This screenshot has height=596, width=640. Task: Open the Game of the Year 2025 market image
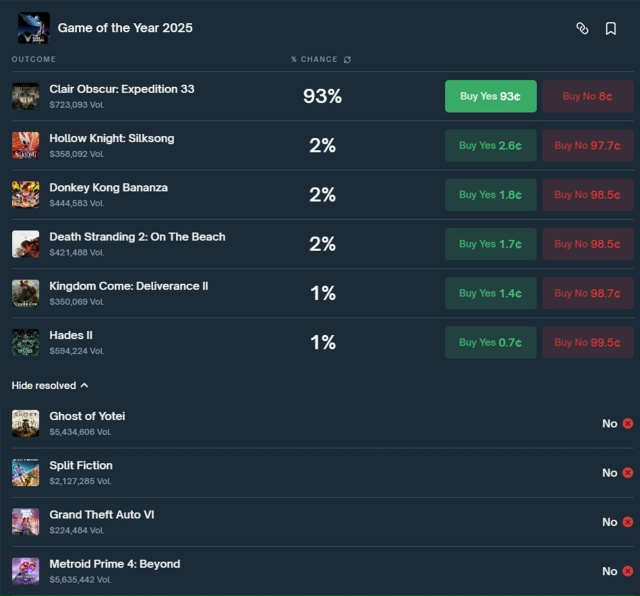pyautogui.click(x=33, y=28)
